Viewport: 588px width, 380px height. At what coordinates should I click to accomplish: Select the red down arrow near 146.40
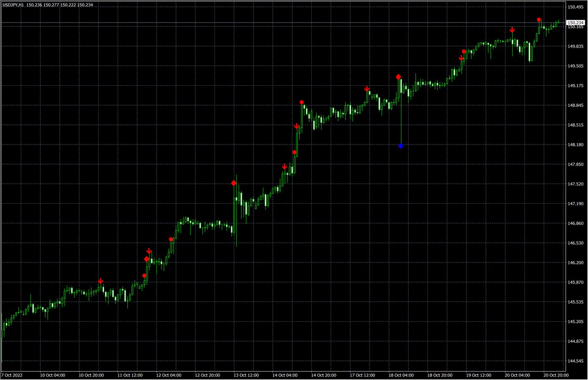coord(149,251)
